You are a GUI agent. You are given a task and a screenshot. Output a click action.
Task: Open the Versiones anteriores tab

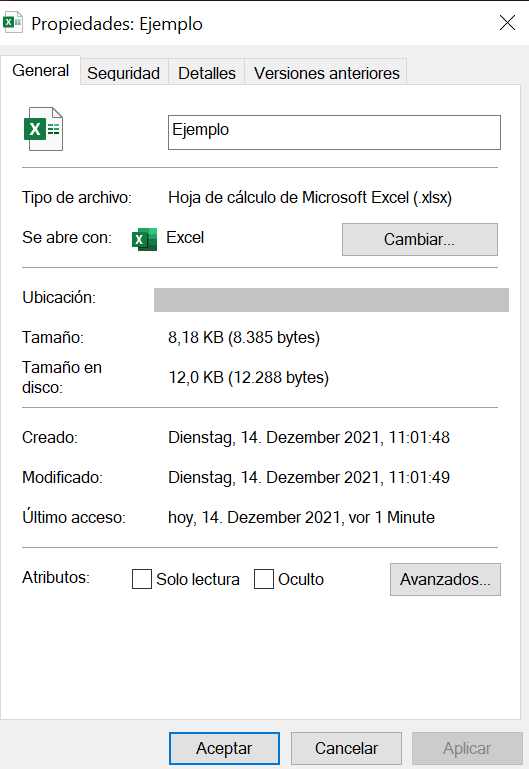327,73
